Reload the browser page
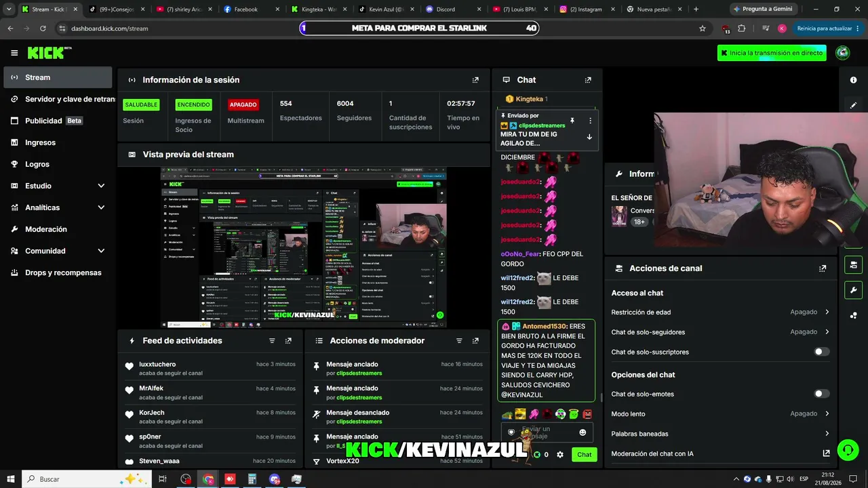 43,28
